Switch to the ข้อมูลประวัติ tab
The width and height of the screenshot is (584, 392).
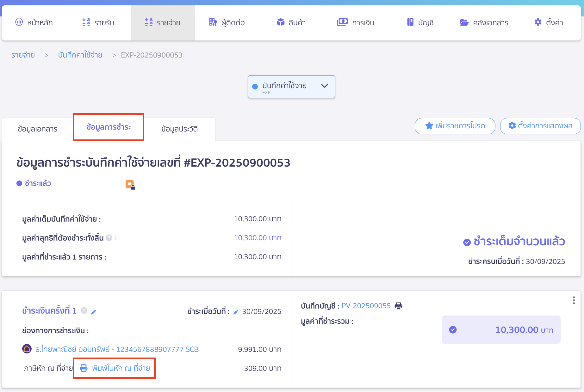[180, 129]
